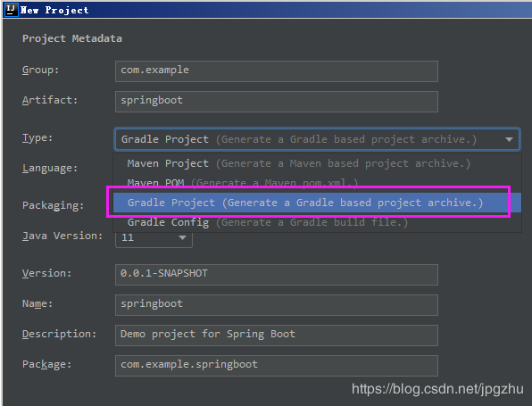Open the Type dropdown arrow

(509, 139)
